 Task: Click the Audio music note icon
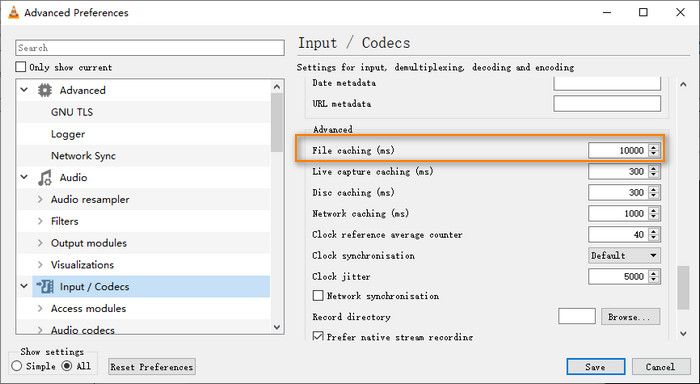[44, 178]
